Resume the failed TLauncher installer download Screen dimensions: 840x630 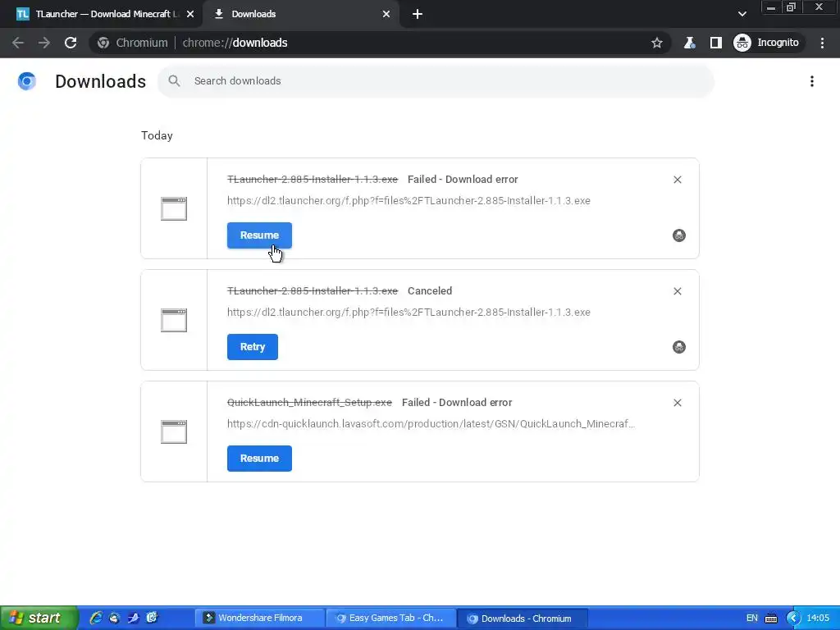click(259, 235)
